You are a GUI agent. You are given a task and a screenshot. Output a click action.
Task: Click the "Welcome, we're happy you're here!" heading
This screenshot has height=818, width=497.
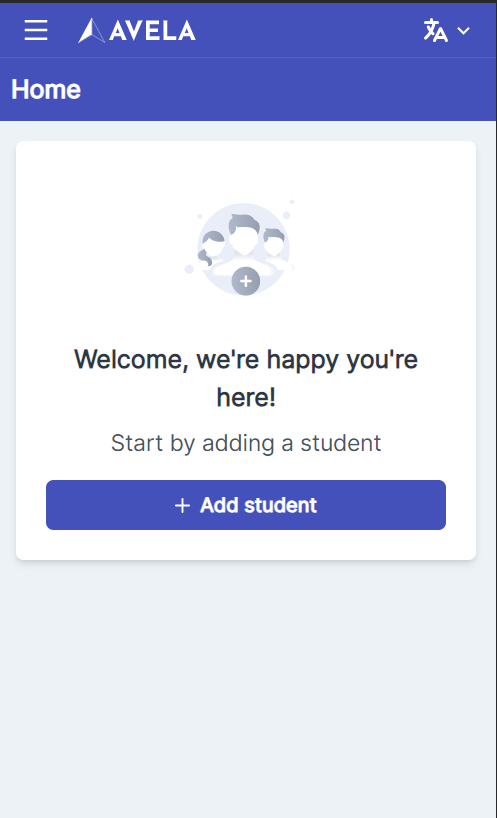pos(246,378)
